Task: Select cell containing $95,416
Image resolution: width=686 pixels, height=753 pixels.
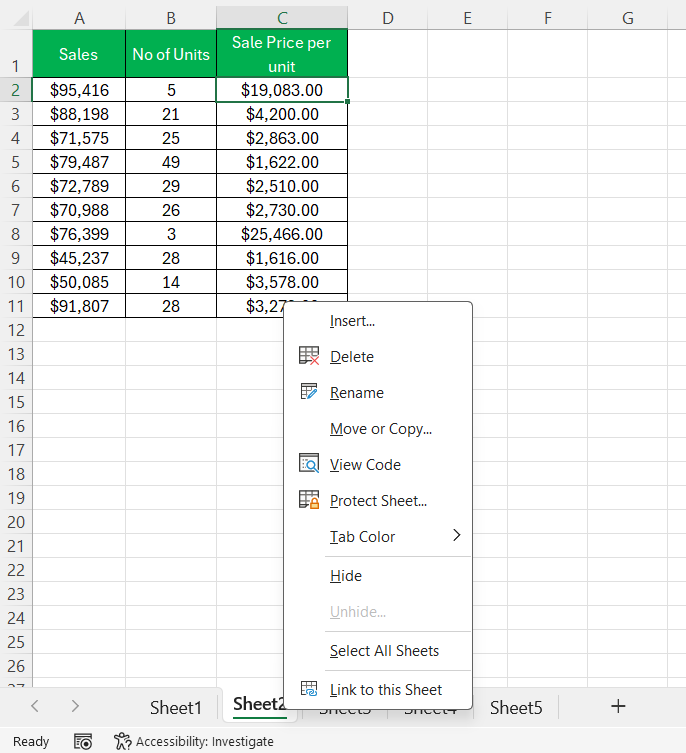Action: (79, 90)
